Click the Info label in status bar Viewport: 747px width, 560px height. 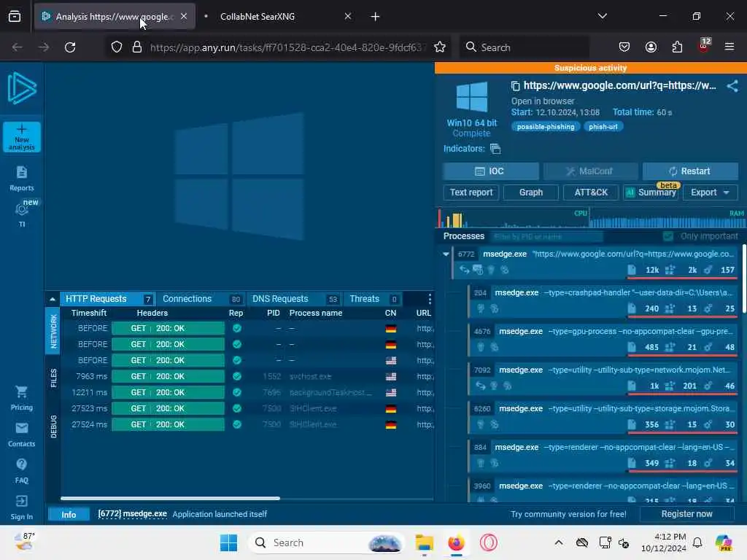tap(69, 515)
